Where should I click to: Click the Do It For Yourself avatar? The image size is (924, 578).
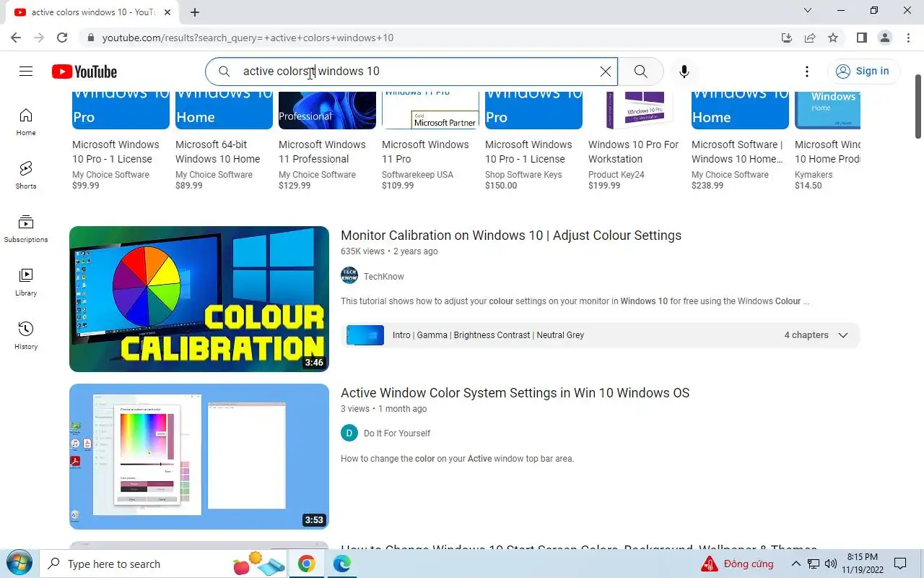[x=349, y=433]
